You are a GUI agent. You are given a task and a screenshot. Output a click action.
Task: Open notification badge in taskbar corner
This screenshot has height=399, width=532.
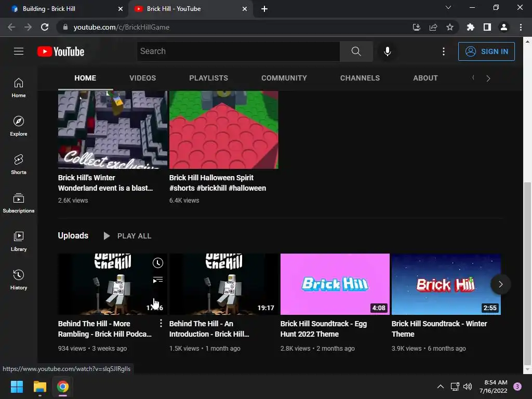tap(517, 387)
